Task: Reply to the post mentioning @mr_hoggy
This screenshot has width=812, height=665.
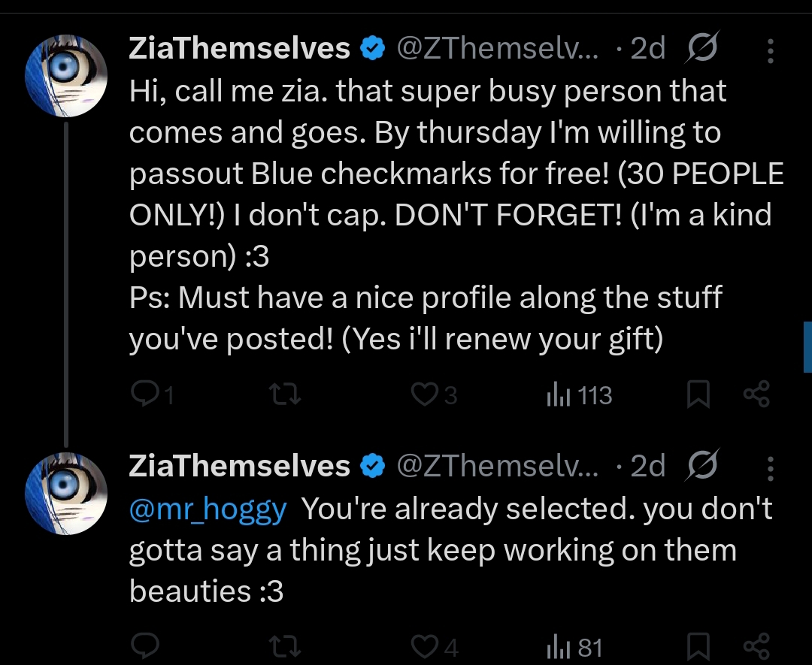Action: point(142,646)
